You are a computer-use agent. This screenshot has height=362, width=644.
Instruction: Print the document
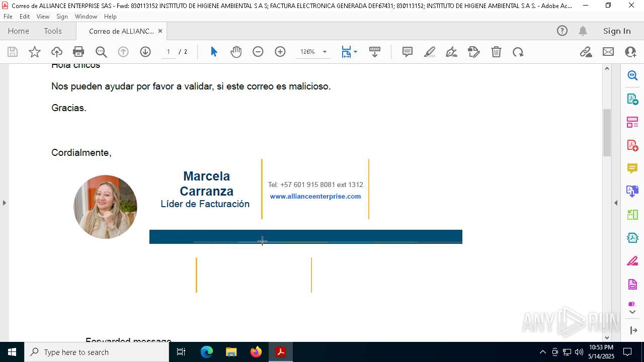(x=78, y=52)
